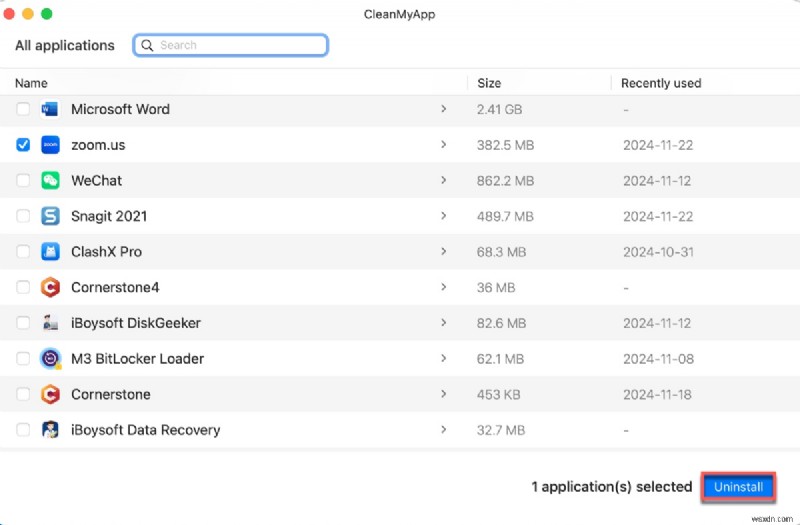The width and height of the screenshot is (800, 525).
Task: Expand iBoysoft DiskGeeker chevron
Action: point(443,322)
